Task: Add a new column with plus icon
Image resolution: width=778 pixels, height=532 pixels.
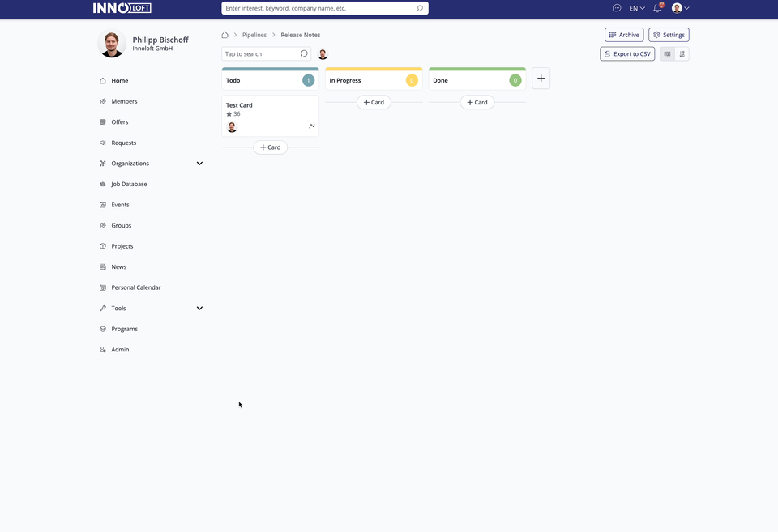Action: 541,79
